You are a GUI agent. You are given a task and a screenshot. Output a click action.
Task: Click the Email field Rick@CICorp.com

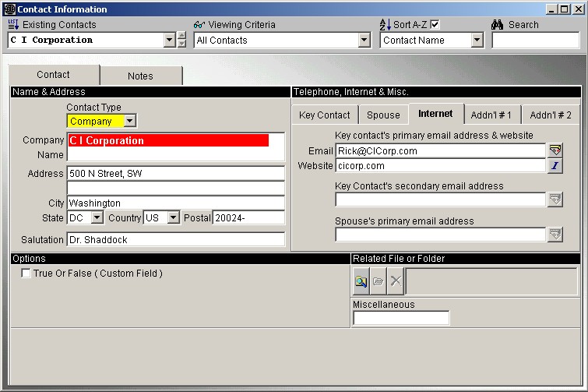(x=441, y=150)
